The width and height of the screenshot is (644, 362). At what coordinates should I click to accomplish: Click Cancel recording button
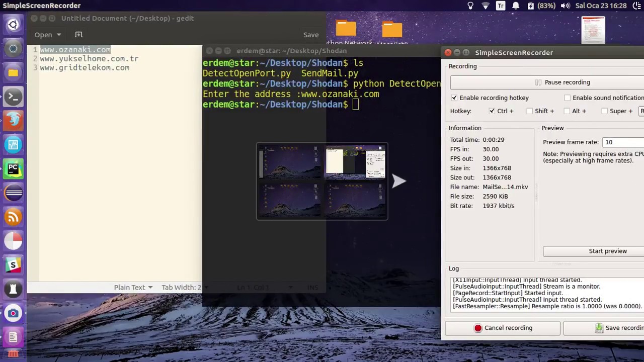[502, 328]
